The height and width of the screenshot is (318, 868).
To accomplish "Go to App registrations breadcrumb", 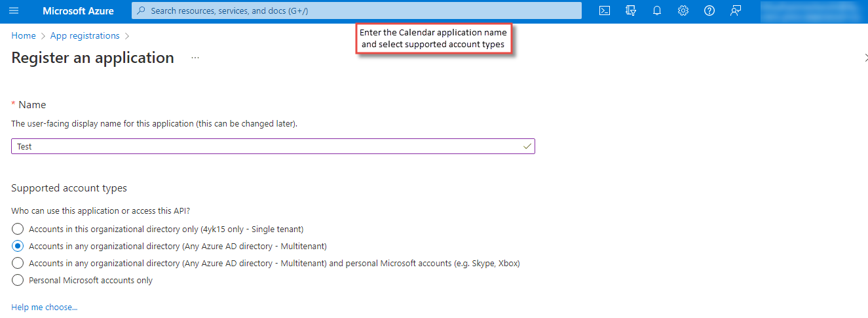I will click(x=85, y=35).
